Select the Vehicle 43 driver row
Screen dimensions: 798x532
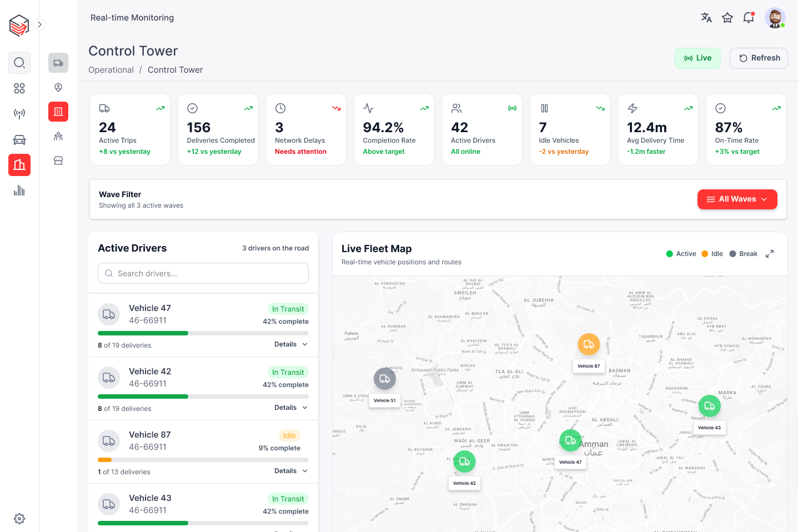203,508
